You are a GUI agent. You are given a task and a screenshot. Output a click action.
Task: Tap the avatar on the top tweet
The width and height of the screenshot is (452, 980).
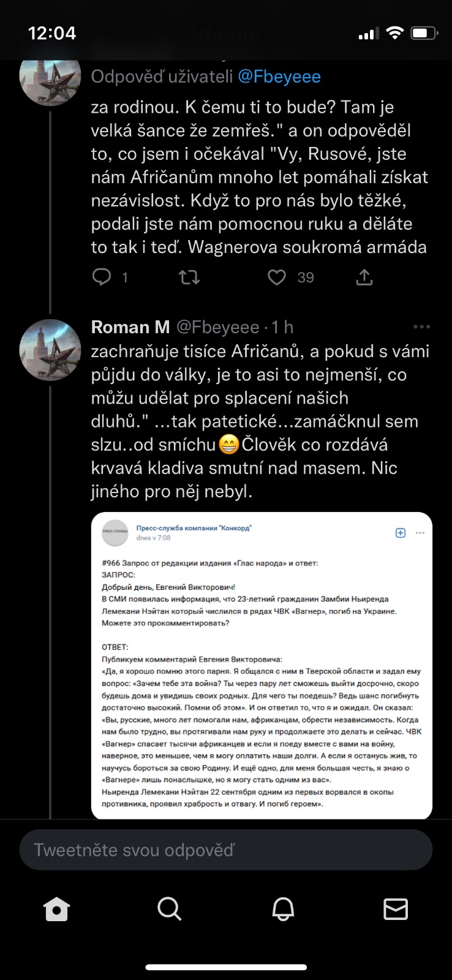[50, 78]
